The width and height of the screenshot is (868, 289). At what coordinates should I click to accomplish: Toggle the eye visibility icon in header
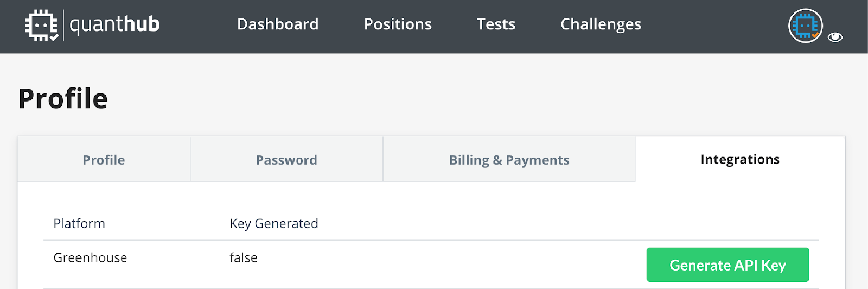click(835, 37)
